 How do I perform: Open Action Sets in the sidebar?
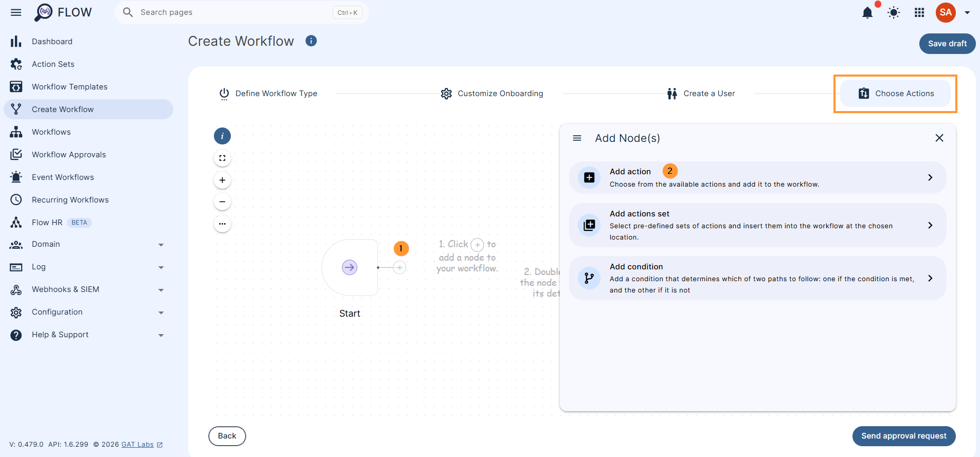pos(88,64)
